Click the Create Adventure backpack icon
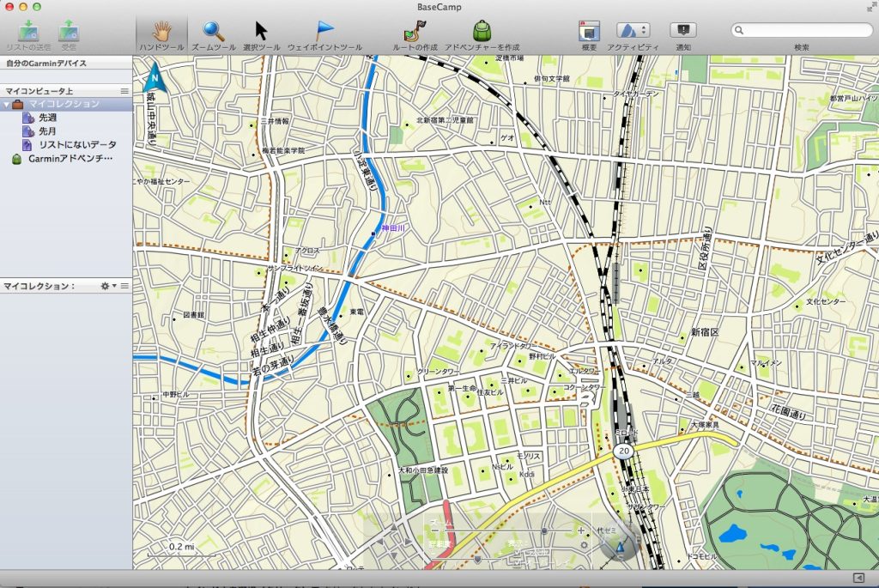The image size is (879, 588). click(482, 31)
